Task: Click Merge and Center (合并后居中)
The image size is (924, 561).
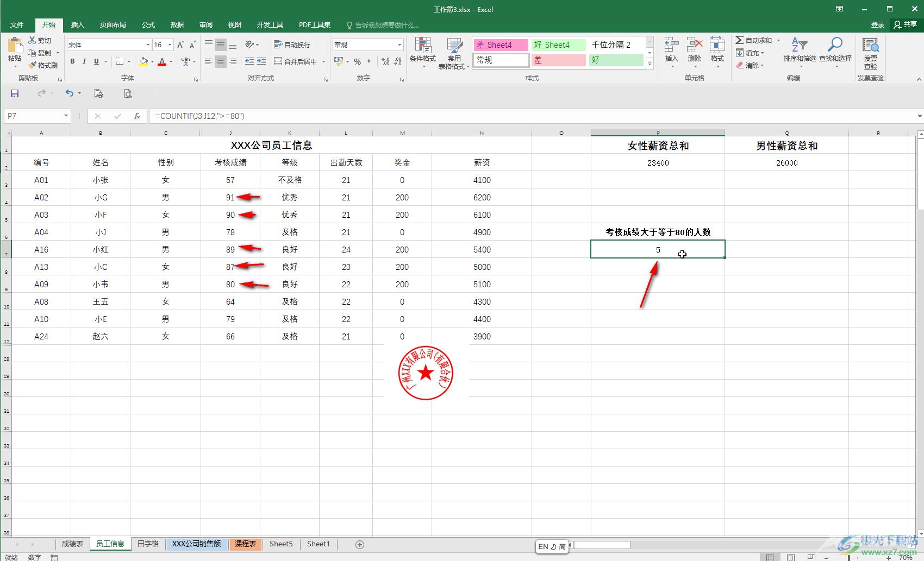Action: click(296, 61)
